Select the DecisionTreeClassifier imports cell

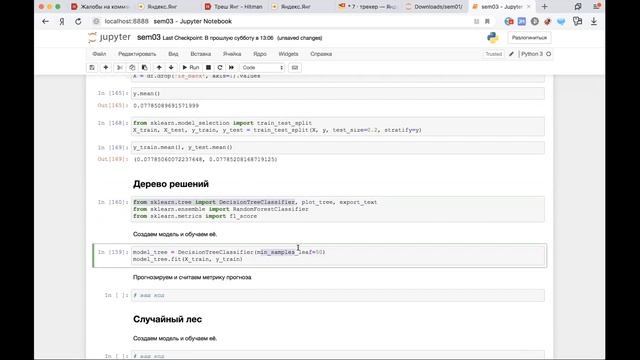(338, 209)
